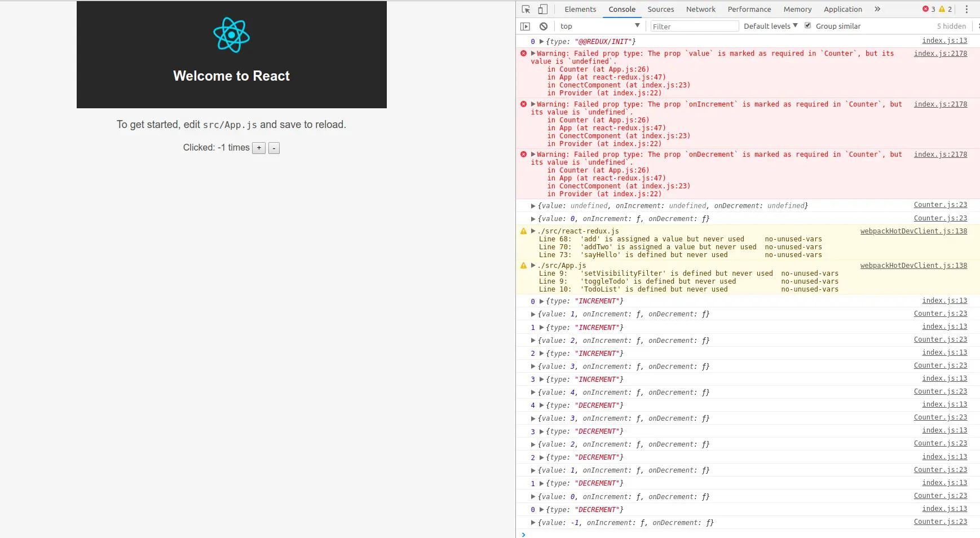980x538 pixels.
Task: Open the top JavaScript context dropdown
Action: click(599, 26)
